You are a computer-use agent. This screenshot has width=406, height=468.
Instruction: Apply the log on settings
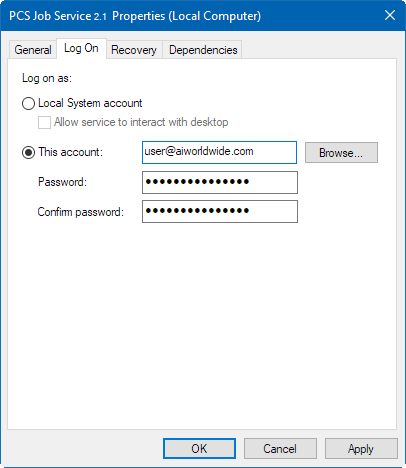coord(361,449)
